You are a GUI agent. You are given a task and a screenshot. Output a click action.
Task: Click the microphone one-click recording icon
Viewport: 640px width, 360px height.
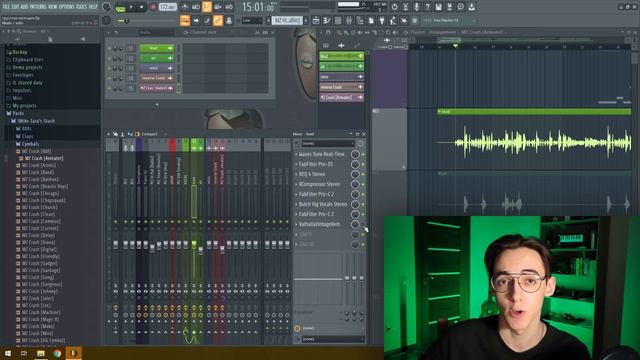pyautogui.click(x=416, y=7)
